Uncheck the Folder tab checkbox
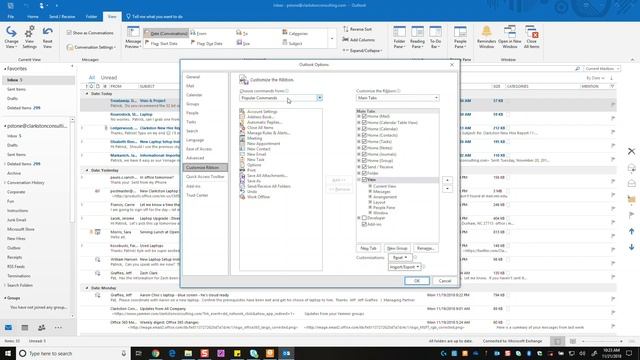Image resolution: width=640 pixels, height=360 pixels. [x=364, y=173]
